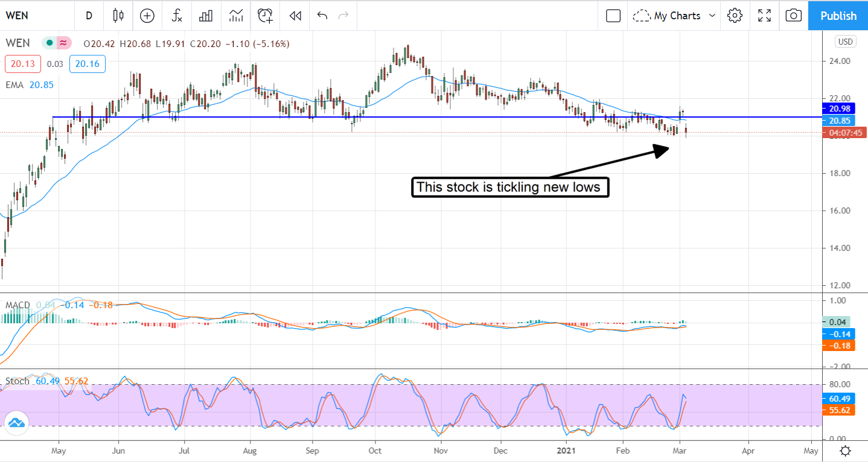Click the Publish button

(x=838, y=16)
